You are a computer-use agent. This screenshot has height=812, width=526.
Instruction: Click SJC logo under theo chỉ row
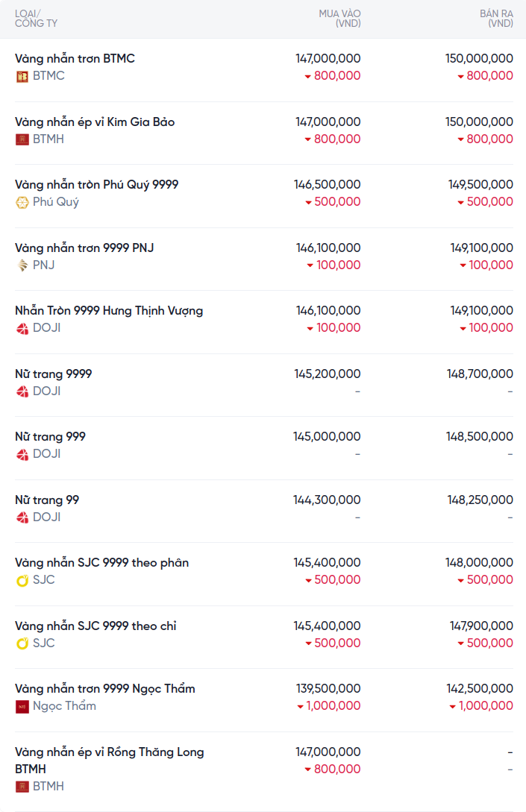tap(22, 643)
